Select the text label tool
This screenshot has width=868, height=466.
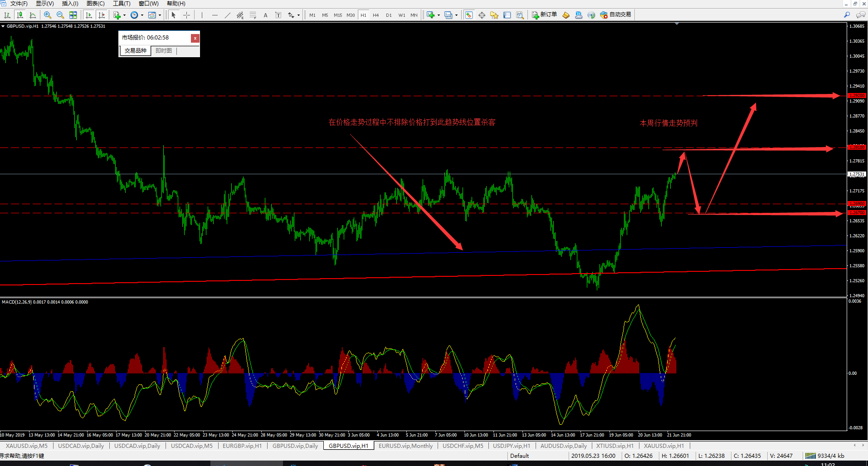[278, 15]
